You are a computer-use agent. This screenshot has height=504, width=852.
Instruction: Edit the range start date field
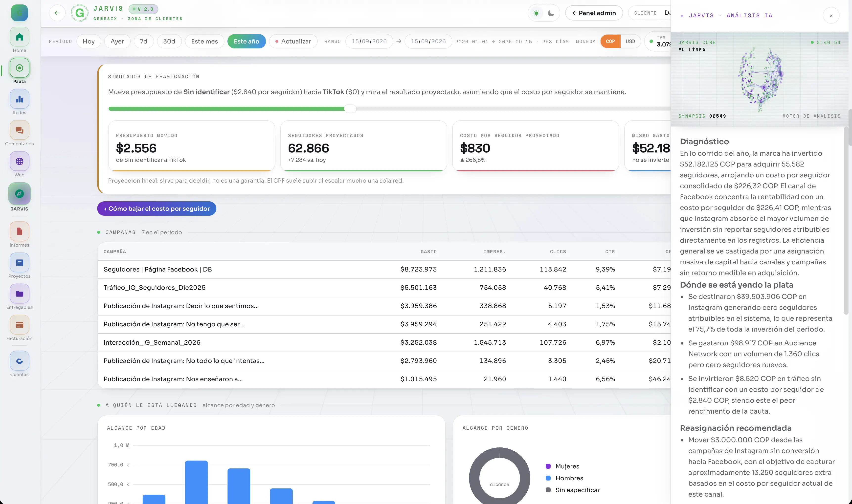(369, 42)
